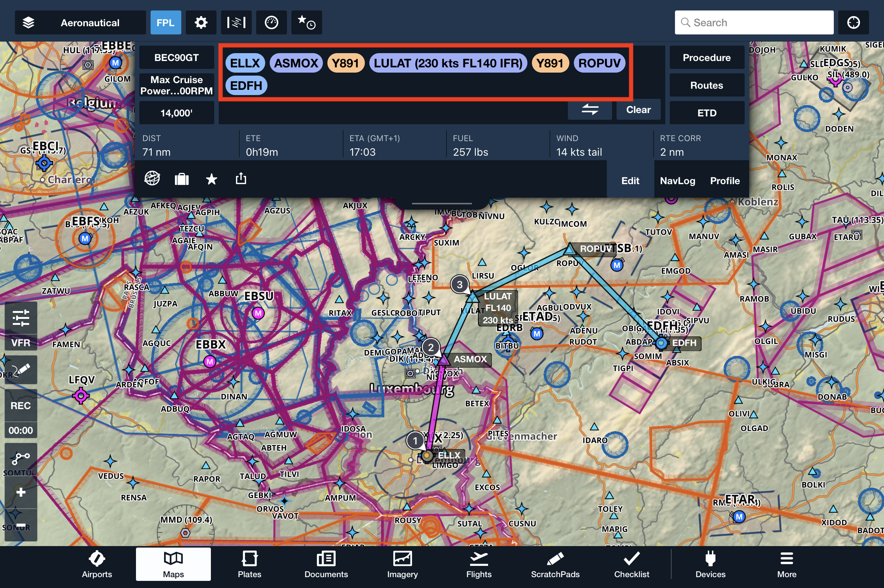
Task: Select the ELLX departure waypoint bubble
Action: tap(245, 63)
